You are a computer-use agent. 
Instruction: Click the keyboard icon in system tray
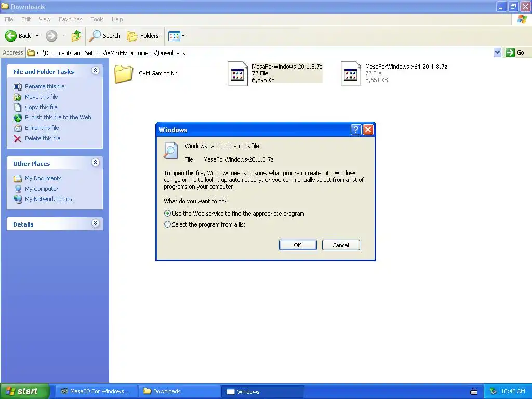(474, 392)
